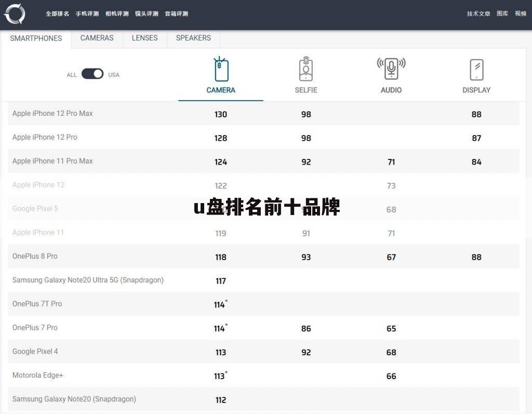Select the SELFIE score category icon

[306, 68]
